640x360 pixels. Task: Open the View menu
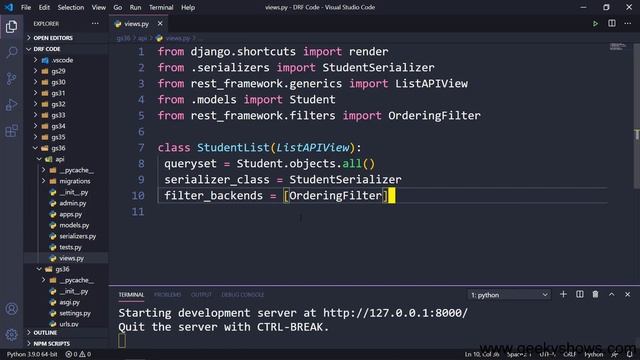coord(98,7)
